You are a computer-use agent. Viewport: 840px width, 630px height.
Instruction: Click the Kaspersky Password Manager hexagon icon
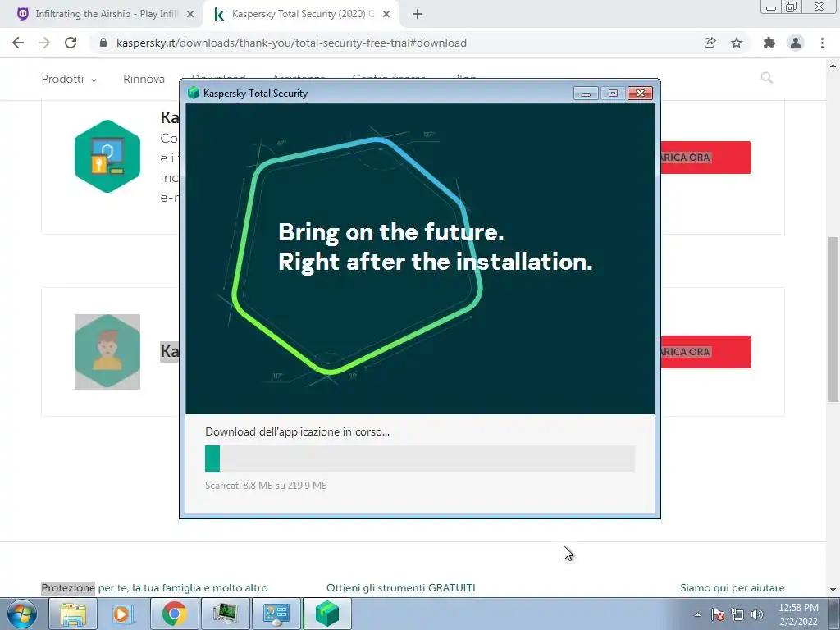pyautogui.click(x=107, y=157)
